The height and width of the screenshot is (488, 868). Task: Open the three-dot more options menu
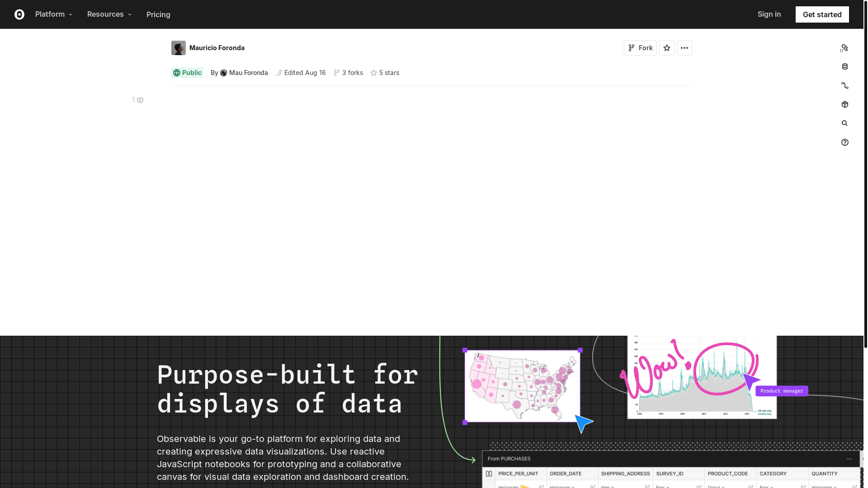pos(684,48)
